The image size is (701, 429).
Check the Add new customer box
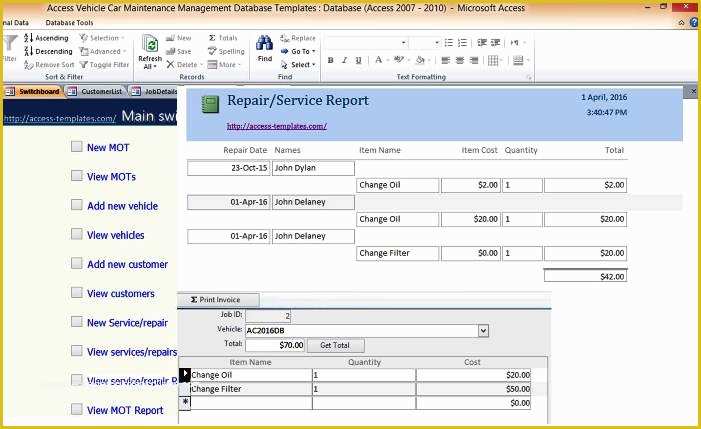[x=76, y=263]
